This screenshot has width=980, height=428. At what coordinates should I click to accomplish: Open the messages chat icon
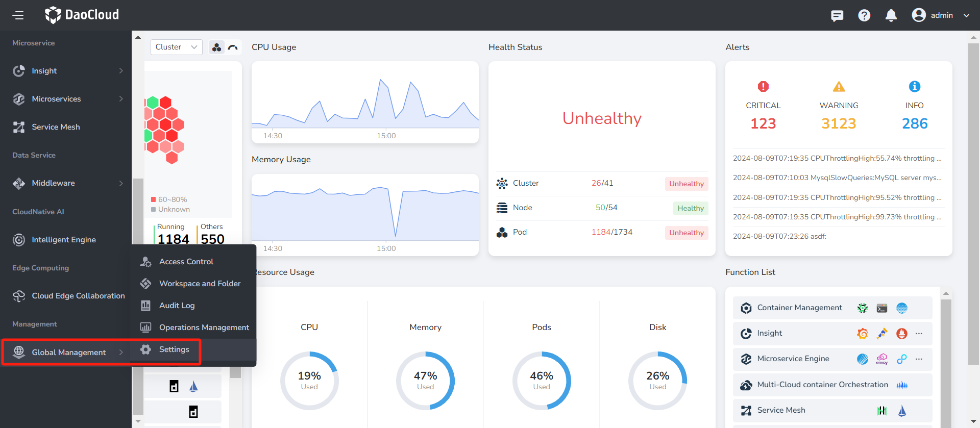point(837,15)
